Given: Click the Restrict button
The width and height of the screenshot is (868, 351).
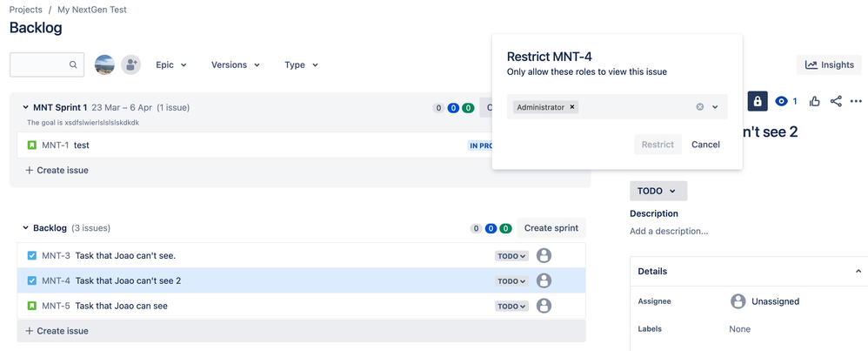Looking at the screenshot, I should 658,145.
